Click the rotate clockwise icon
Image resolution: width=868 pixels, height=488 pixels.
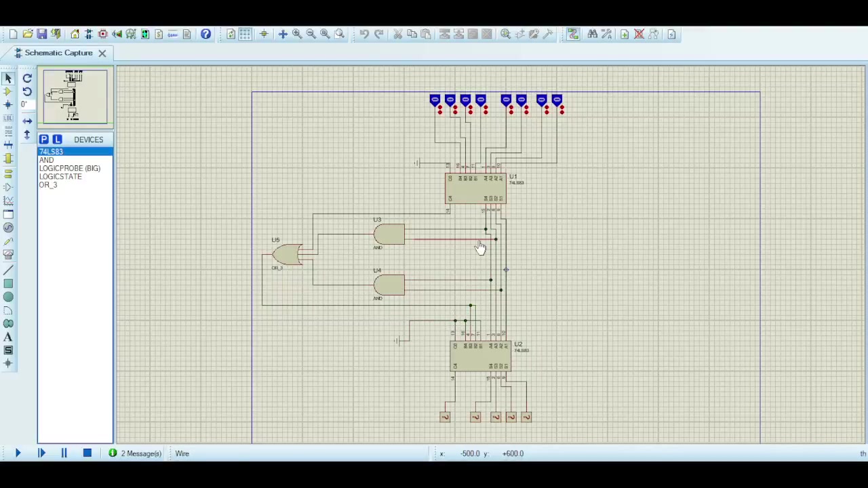pyautogui.click(x=27, y=78)
